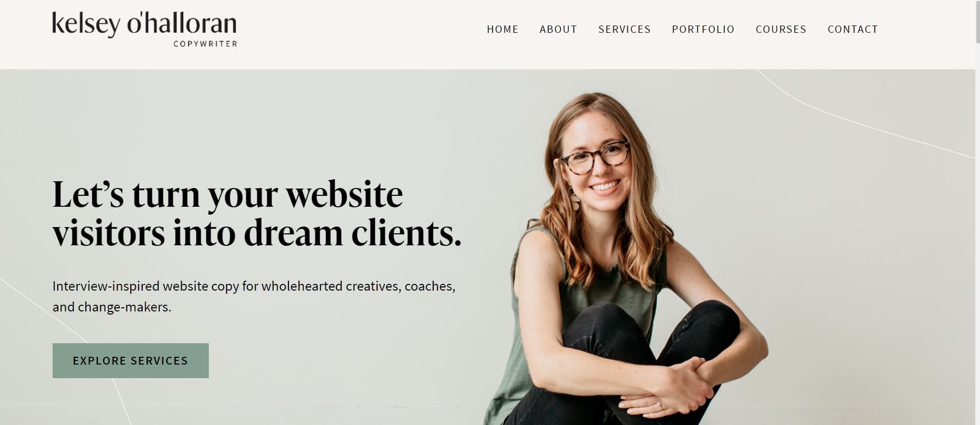Click the COPYWRITER tagline under logo
This screenshot has width=980, height=425.
[206, 44]
